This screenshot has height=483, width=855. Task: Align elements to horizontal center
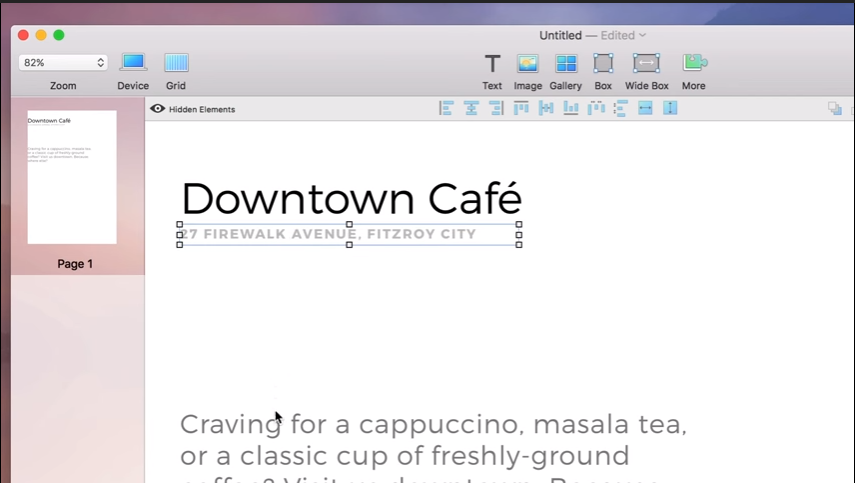(x=471, y=108)
